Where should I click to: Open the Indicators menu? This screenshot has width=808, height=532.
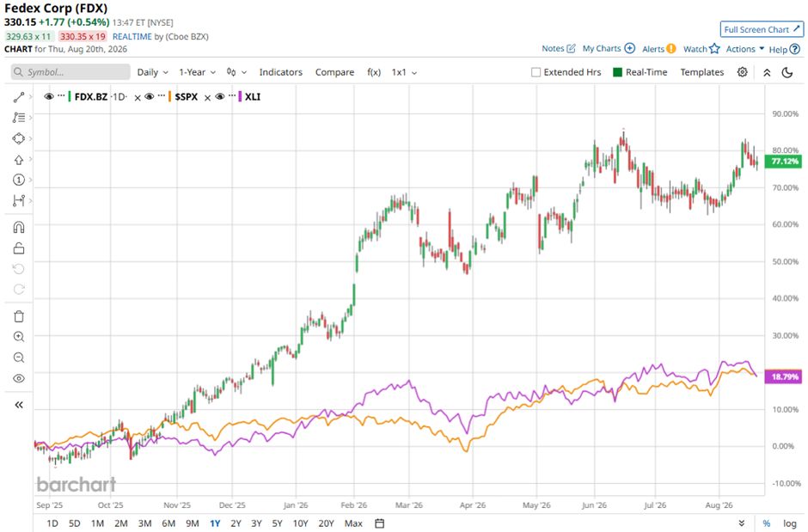pyautogui.click(x=281, y=72)
